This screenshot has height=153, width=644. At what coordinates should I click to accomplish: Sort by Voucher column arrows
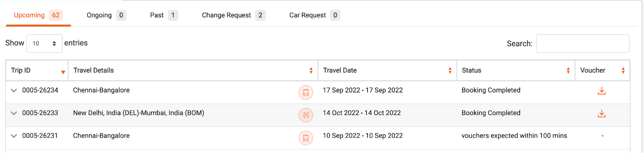click(623, 71)
